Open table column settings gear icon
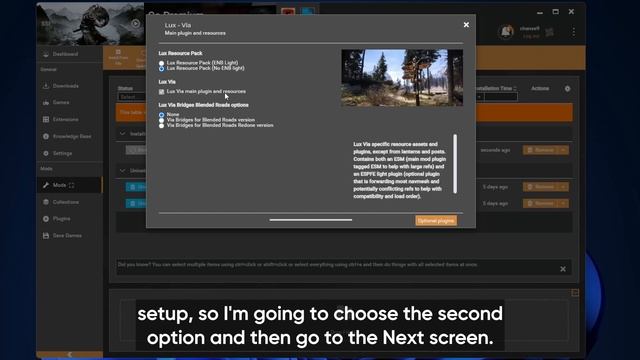The image size is (640, 360). point(567,89)
